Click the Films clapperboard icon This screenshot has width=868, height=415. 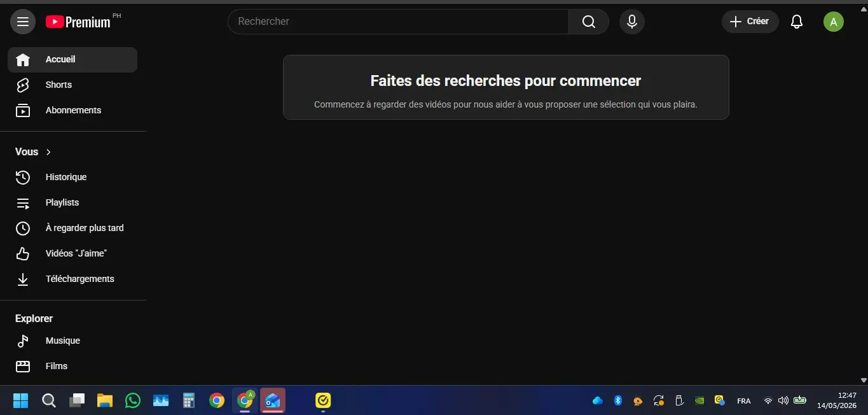coord(23,366)
